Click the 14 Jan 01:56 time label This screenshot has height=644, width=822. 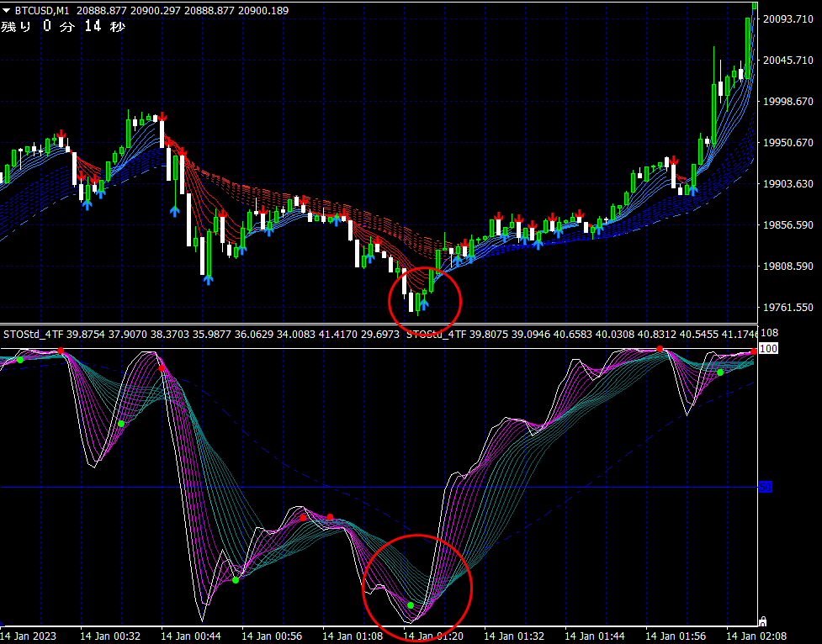[x=676, y=636]
